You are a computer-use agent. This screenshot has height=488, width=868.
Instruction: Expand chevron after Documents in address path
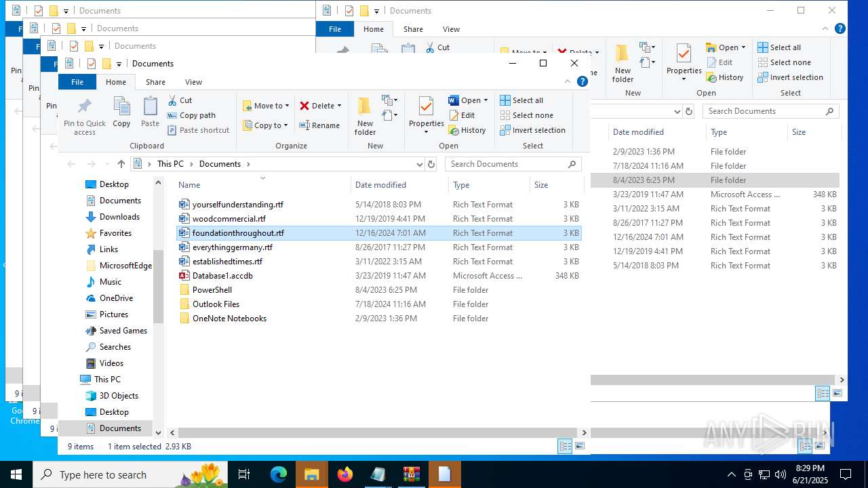[x=248, y=164]
